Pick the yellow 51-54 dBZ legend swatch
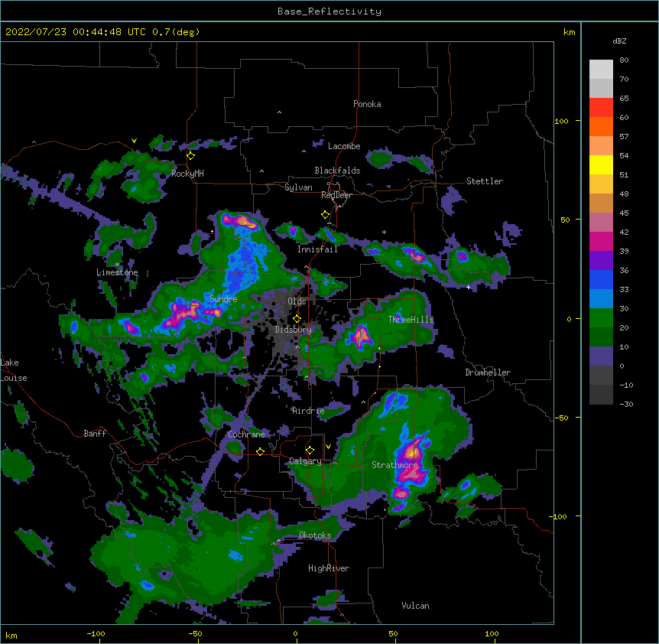 (x=601, y=164)
